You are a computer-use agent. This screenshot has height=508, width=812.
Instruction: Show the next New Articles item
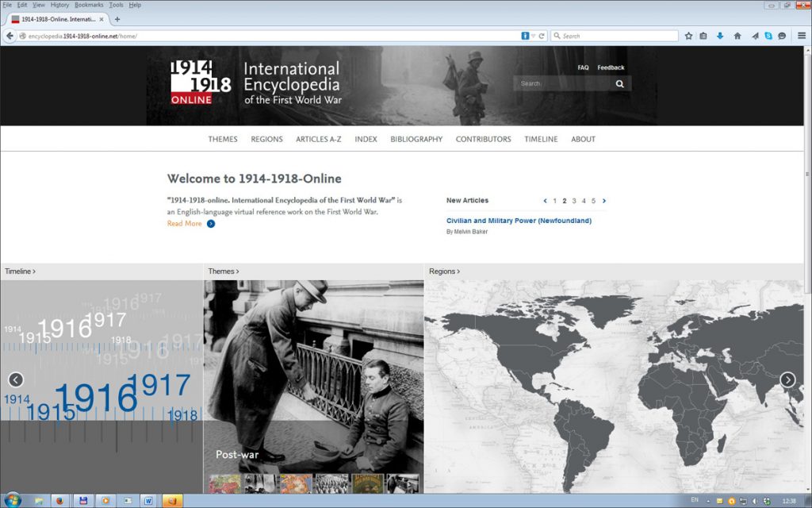[604, 201]
